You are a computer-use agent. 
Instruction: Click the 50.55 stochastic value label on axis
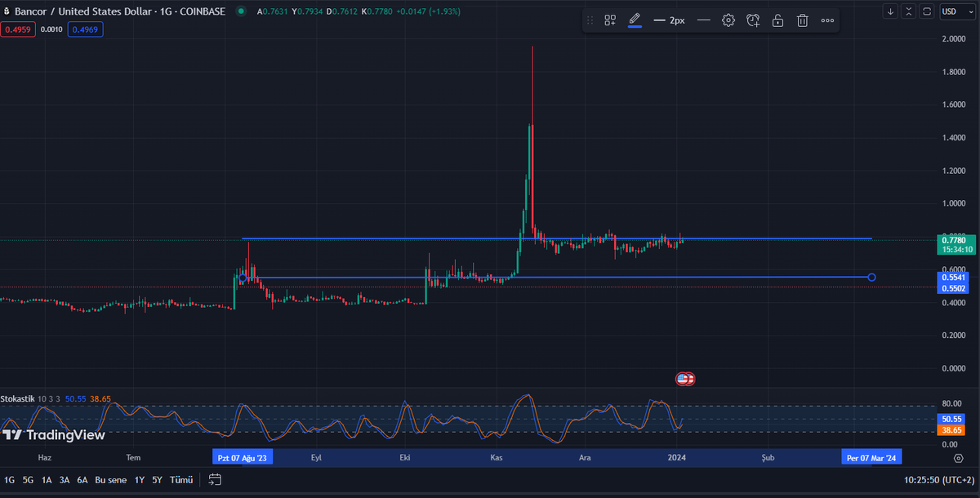[x=952, y=418]
